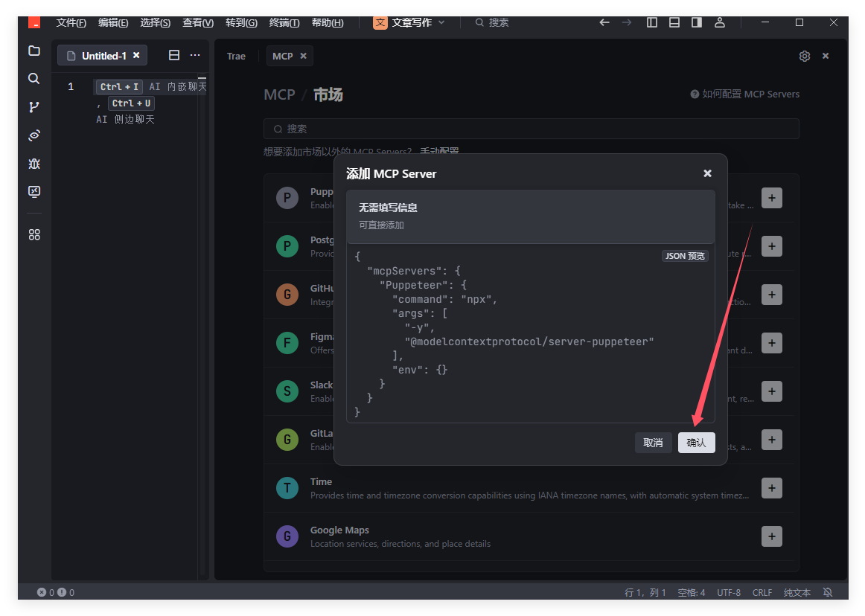Toggle the left primary sidebar layout button

click(652, 22)
